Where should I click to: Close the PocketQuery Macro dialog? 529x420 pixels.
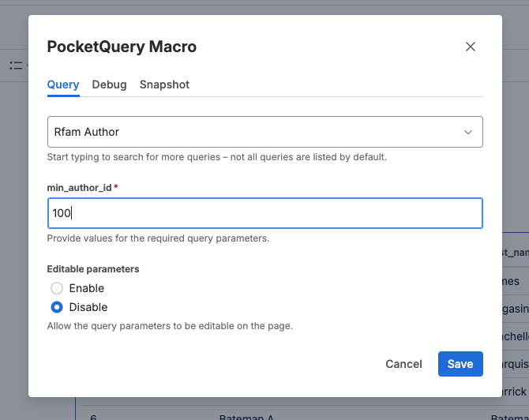point(471,47)
